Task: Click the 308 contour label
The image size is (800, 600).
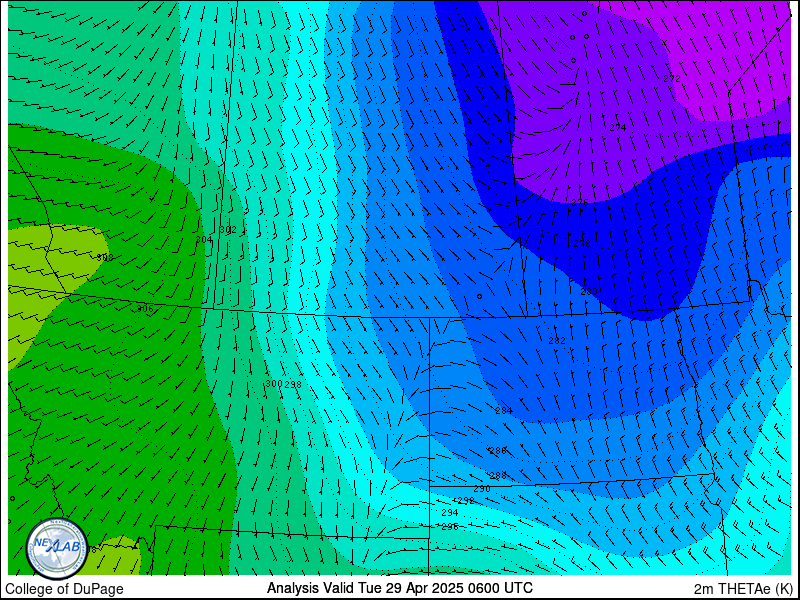Action: (105, 258)
